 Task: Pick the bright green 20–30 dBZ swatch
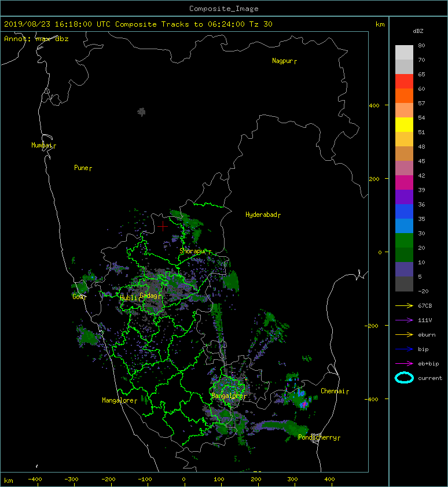(x=404, y=241)
